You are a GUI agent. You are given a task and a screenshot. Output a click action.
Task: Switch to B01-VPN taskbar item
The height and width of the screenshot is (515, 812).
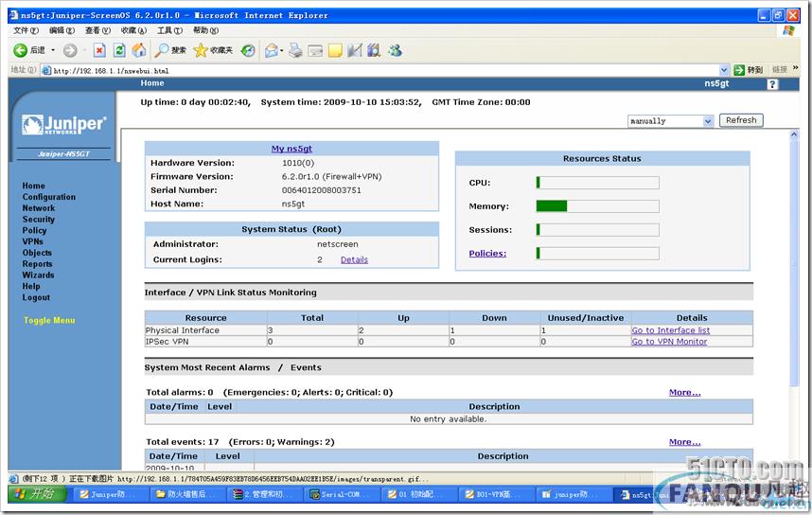(x=496, y=494)
